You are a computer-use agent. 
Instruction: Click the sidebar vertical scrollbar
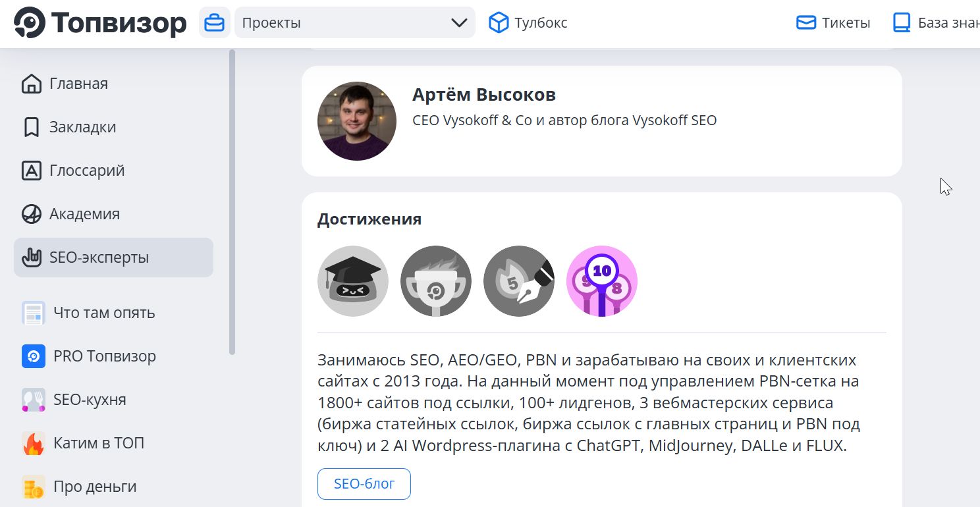[x=232, y=202]
